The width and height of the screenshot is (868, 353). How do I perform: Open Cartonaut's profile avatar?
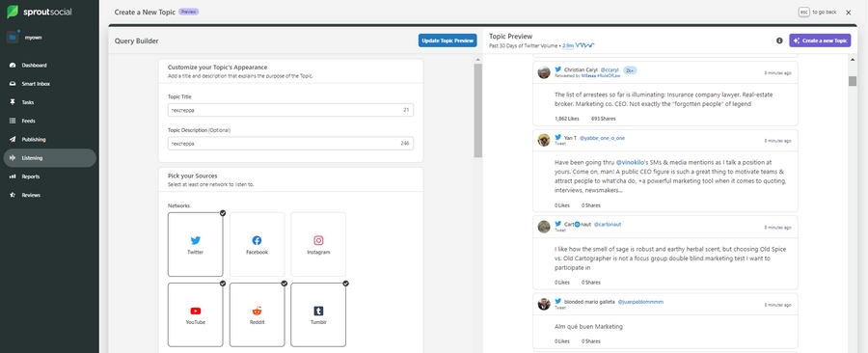[x=544, y=227]
